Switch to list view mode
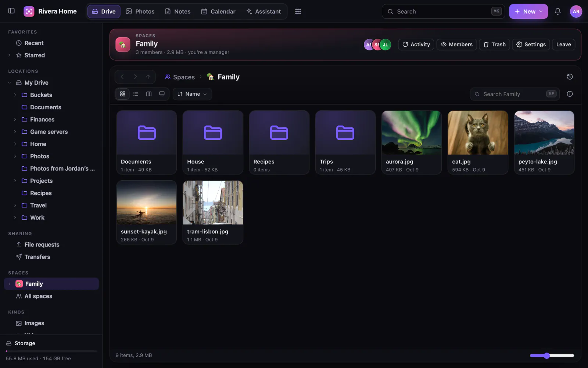588x368 pixels. coord(136,94)
